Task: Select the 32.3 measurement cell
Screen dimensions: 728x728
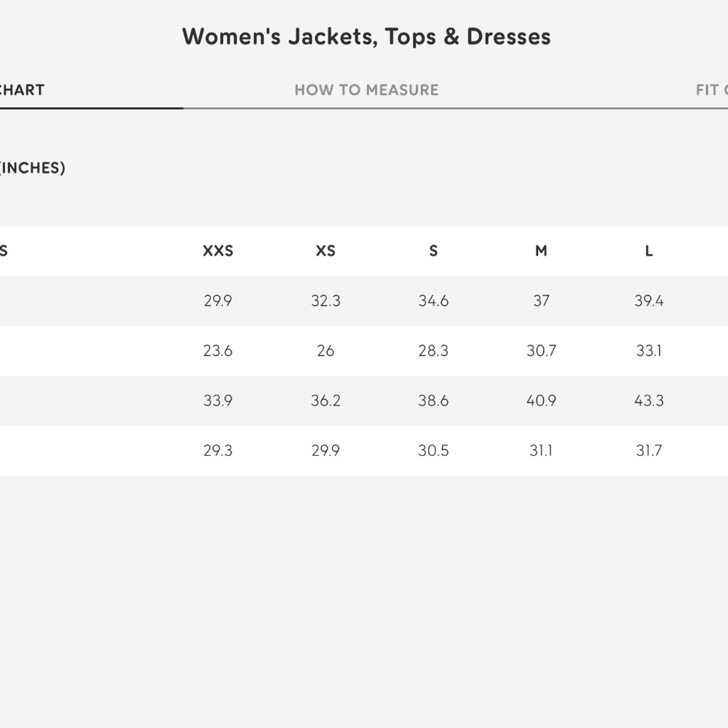Action: tap(325, 301)
